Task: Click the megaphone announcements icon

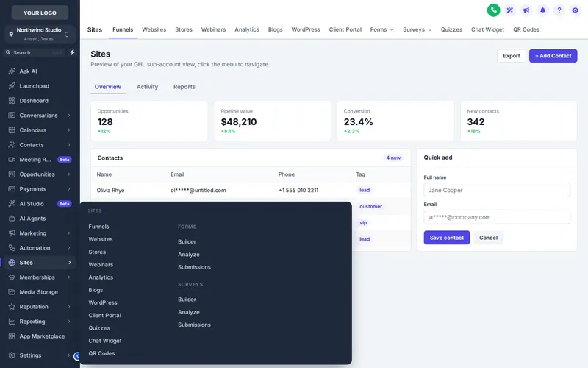Action: coord(526,10)
